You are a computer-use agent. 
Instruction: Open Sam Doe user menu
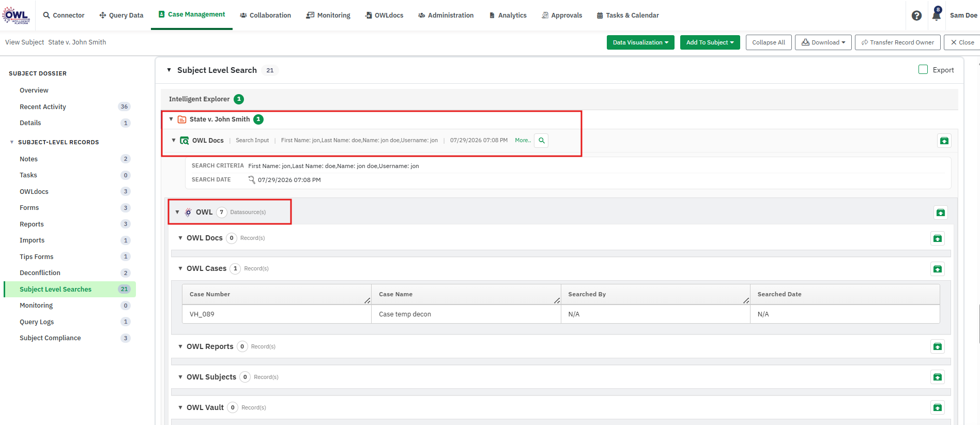coord(963,16)
